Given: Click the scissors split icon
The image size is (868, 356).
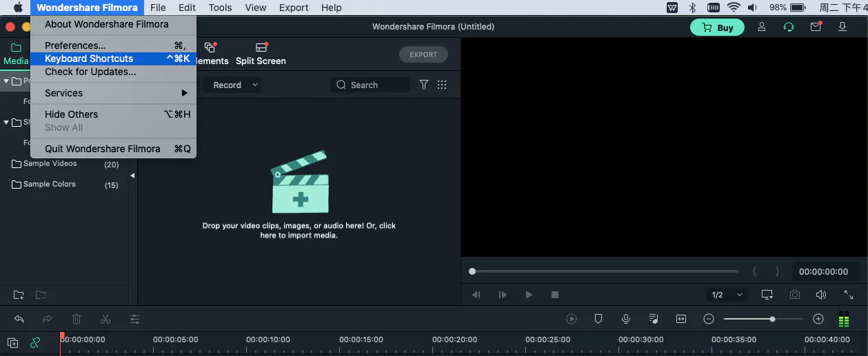Looking at the screenshot, I should 105,319.
